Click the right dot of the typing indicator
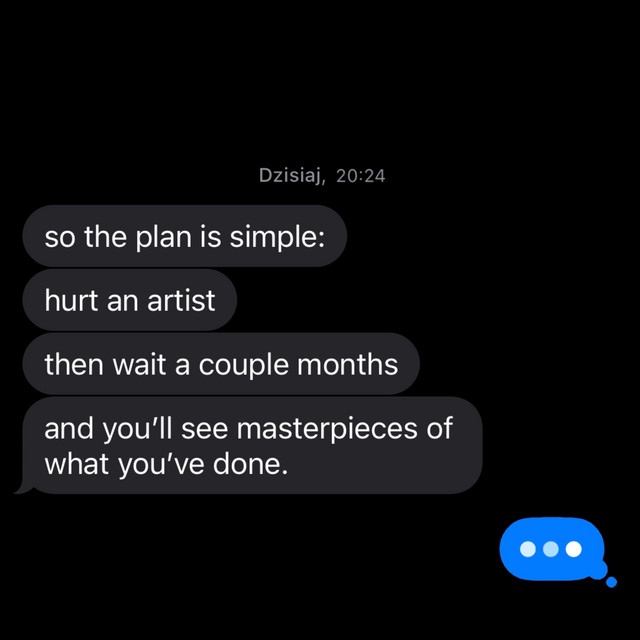Viewport: 640px width, 640px height. (x=573, y=549)
